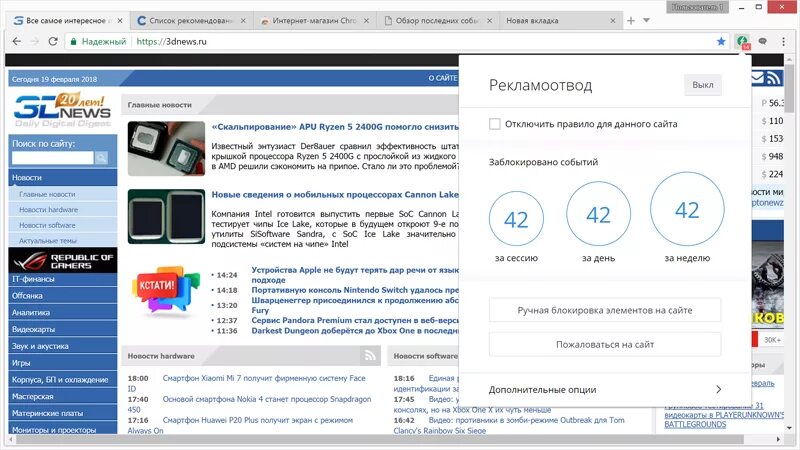The image size is (800, 450).
Task: Open the Republic of Gamers banner
Action: tap(62, 260)
